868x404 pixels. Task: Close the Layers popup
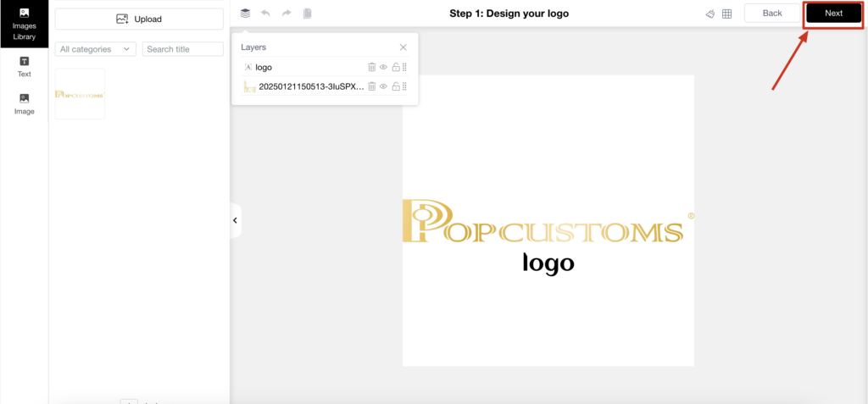pyautogui.click(x=403, y=47)
